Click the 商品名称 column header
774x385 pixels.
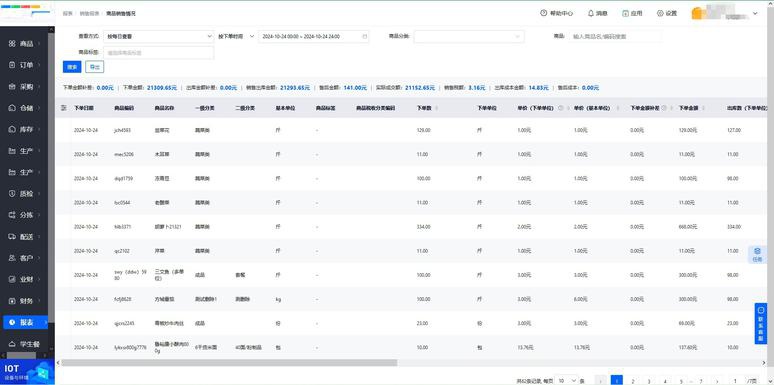point(163,108)
